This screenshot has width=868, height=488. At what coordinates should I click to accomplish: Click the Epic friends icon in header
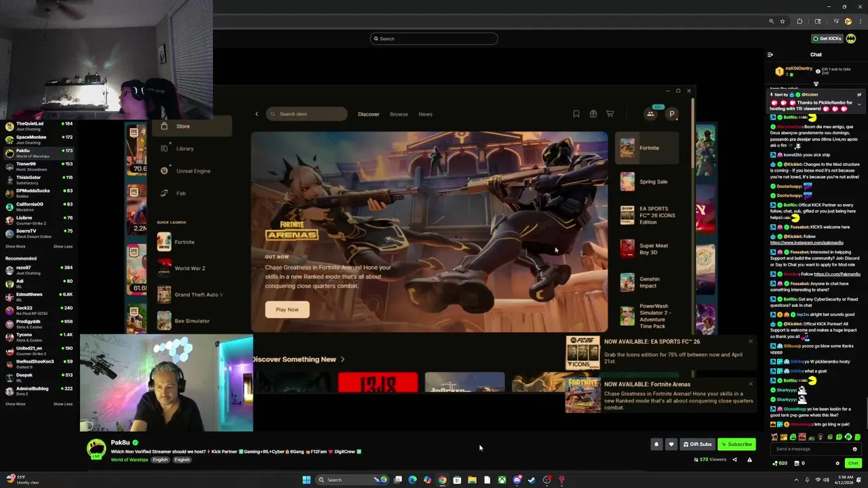tap(650, 114)
